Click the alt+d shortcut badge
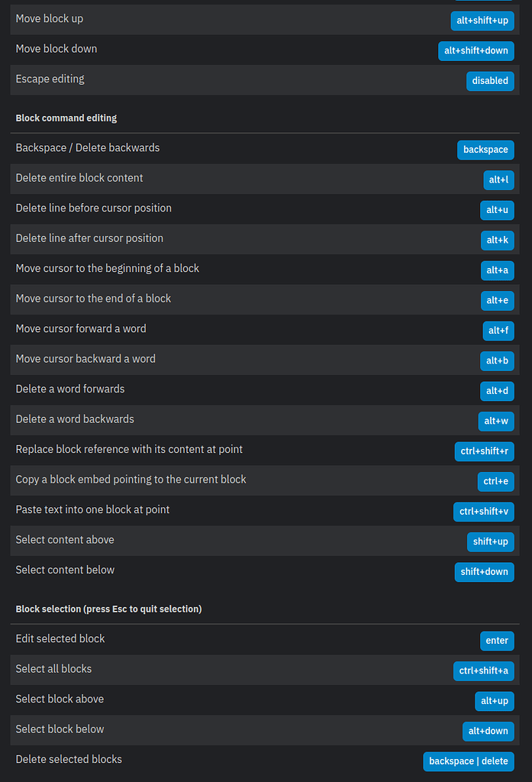This screenshot has width=532, height=782. (x=497, y=391)
